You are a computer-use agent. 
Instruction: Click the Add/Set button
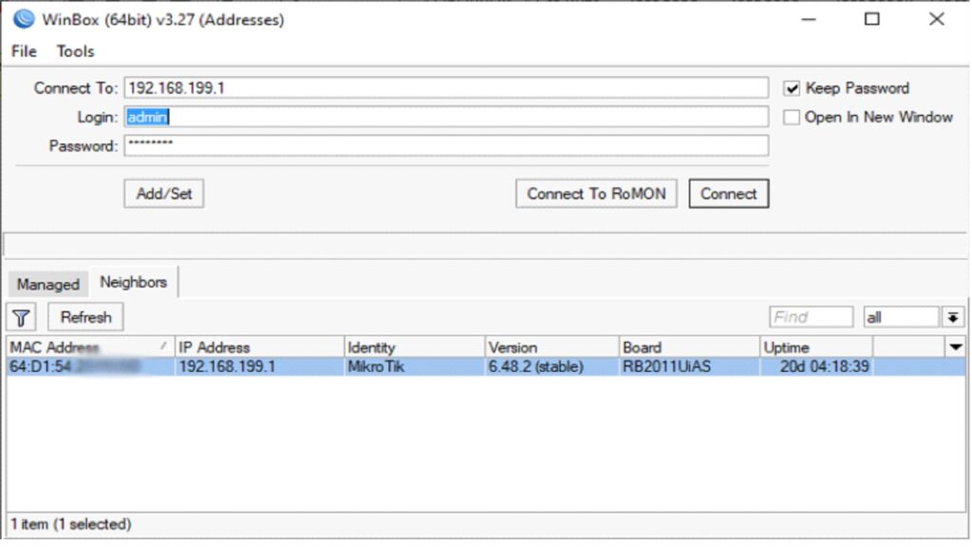tap(163, 194)
